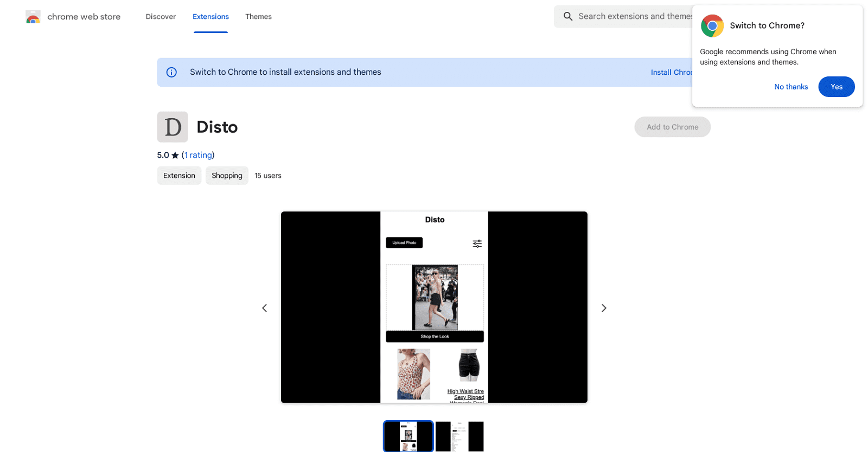Click the star rating icon

[175, 156]
